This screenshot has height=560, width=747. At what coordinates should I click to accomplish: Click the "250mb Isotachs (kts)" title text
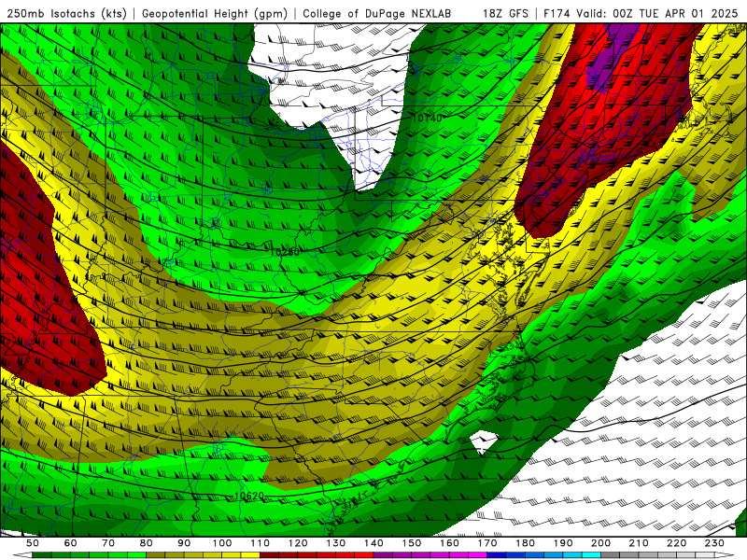click(66, 13)
